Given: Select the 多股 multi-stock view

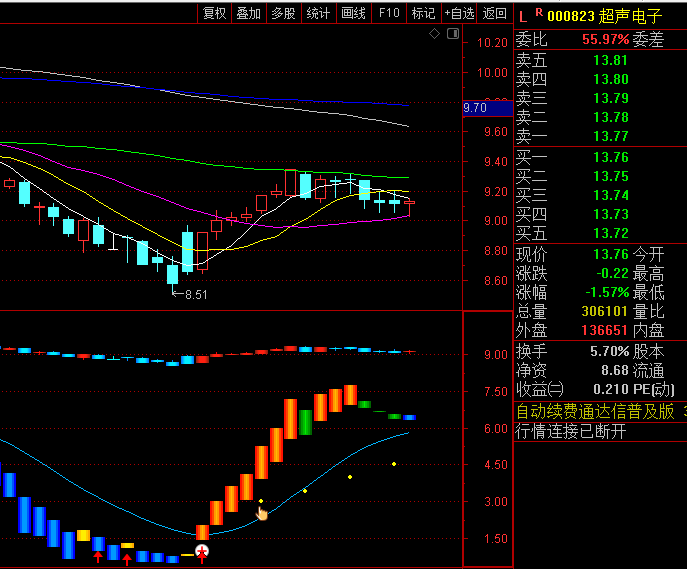Looking at the screenshot, I should (283, 13).
